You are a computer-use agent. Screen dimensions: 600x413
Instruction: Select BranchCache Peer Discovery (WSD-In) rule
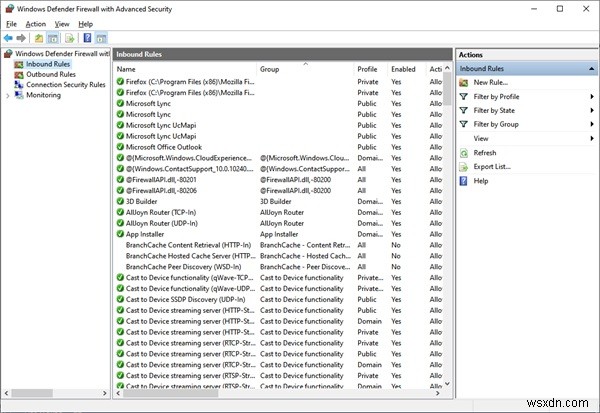pyautogui.click(x=279, y=267)
